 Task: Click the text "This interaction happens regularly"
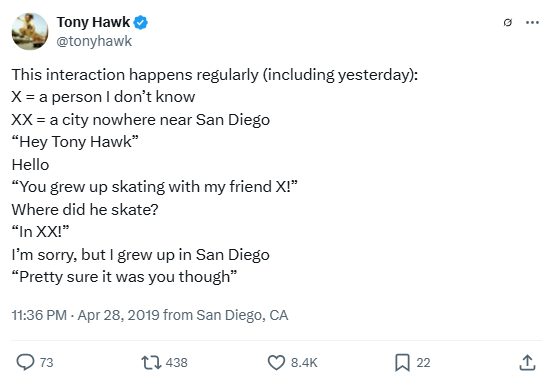[x=135, y=75]
